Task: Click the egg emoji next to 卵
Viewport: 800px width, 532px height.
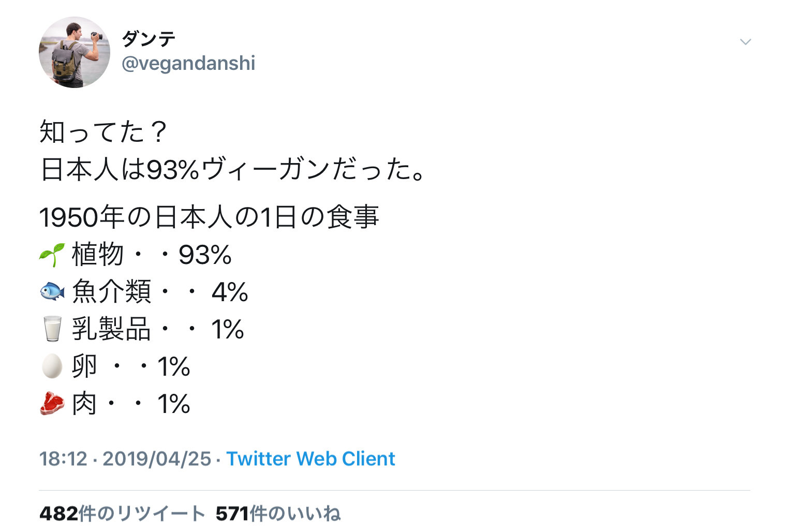Action: coord(52,366)
